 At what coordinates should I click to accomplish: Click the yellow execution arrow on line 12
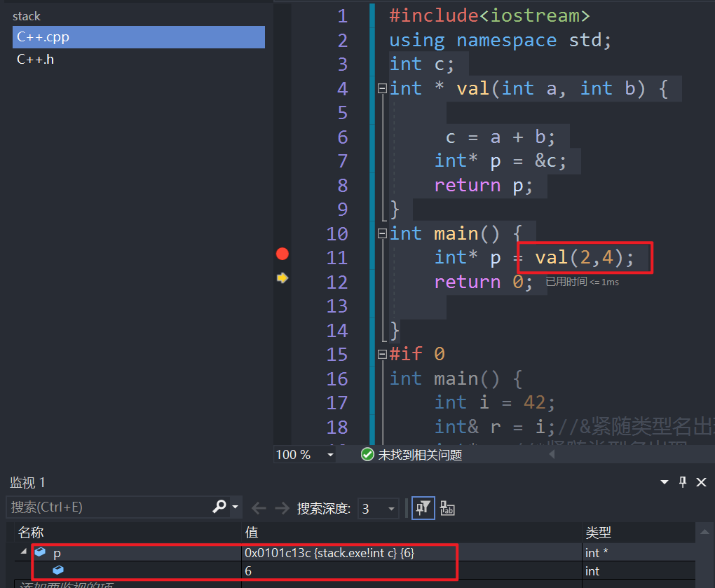point(282,278)
